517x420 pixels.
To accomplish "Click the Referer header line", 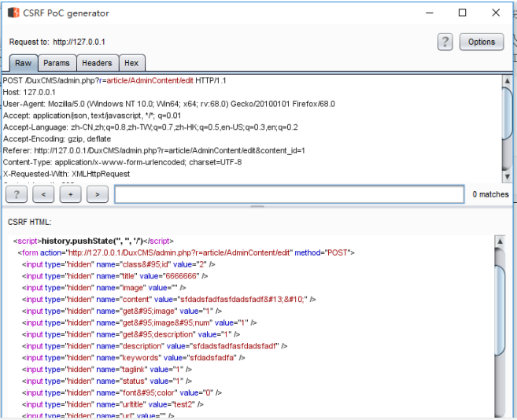I will (153, 151).
